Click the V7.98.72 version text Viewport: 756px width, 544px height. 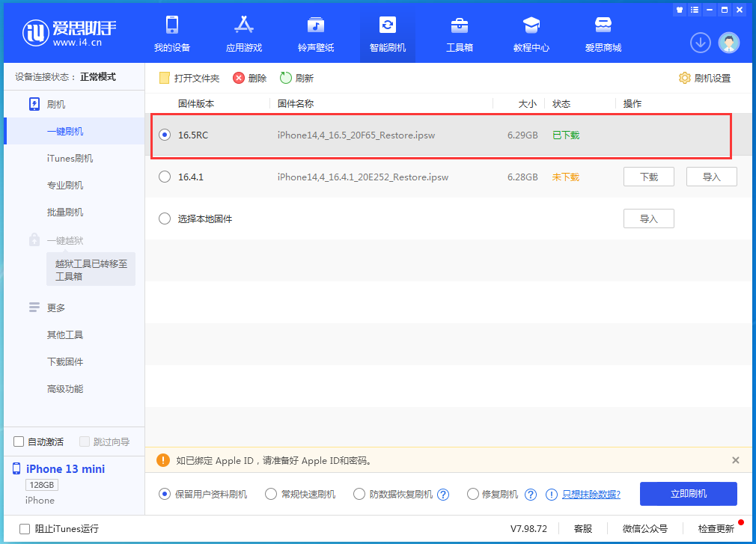[x=528, y=528]
